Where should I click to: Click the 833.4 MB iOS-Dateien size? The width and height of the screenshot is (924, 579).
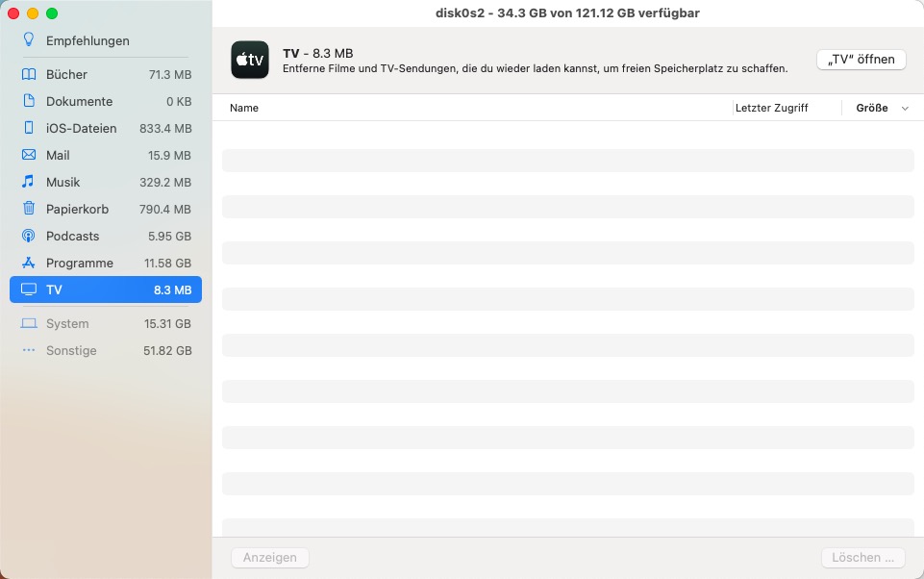tap(165, 128)
